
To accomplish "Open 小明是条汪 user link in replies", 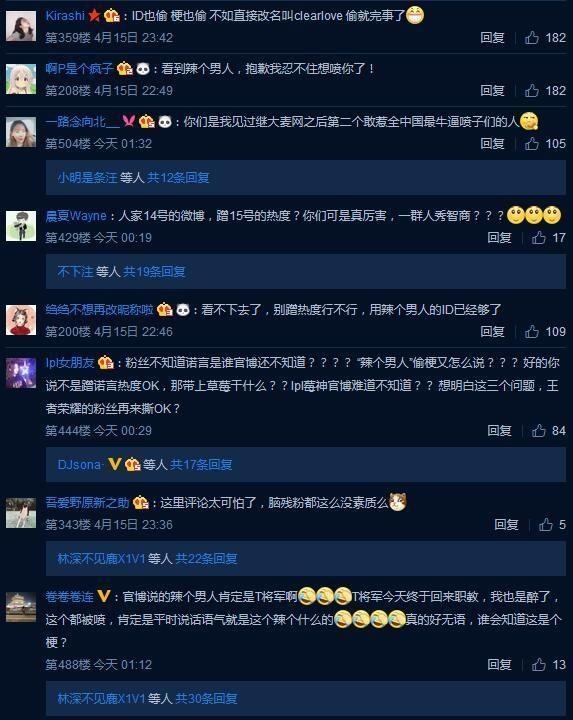I will pyautogui.click(x=87, y=178).
